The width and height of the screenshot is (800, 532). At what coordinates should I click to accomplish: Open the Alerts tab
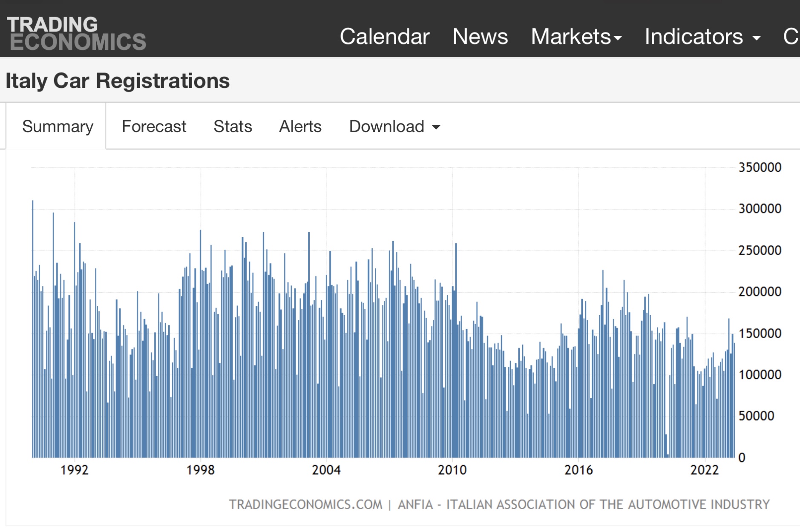click(300, 127)
